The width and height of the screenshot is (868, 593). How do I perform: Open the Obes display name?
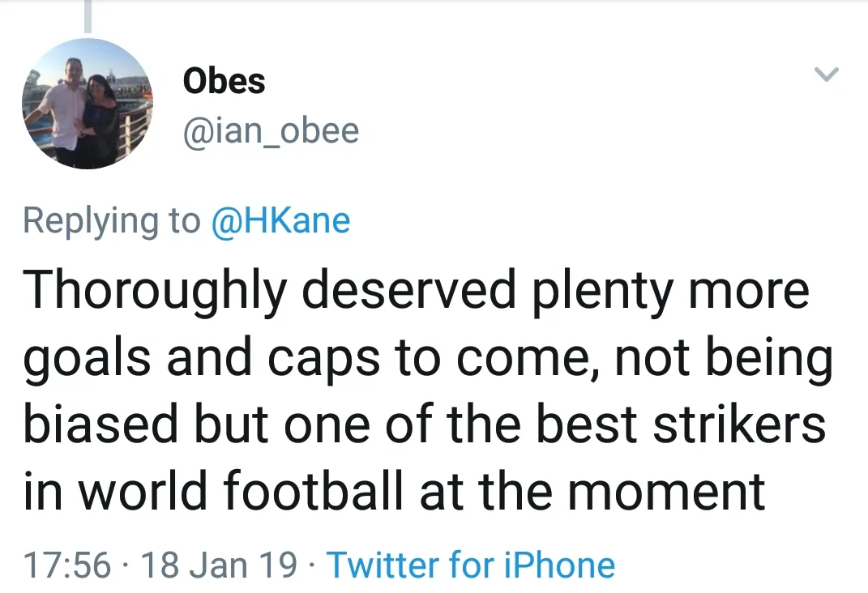224,81
